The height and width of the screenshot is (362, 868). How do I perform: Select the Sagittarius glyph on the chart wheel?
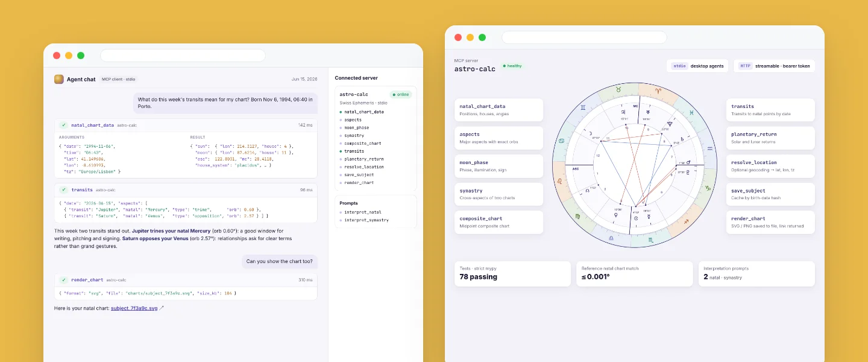686,221
